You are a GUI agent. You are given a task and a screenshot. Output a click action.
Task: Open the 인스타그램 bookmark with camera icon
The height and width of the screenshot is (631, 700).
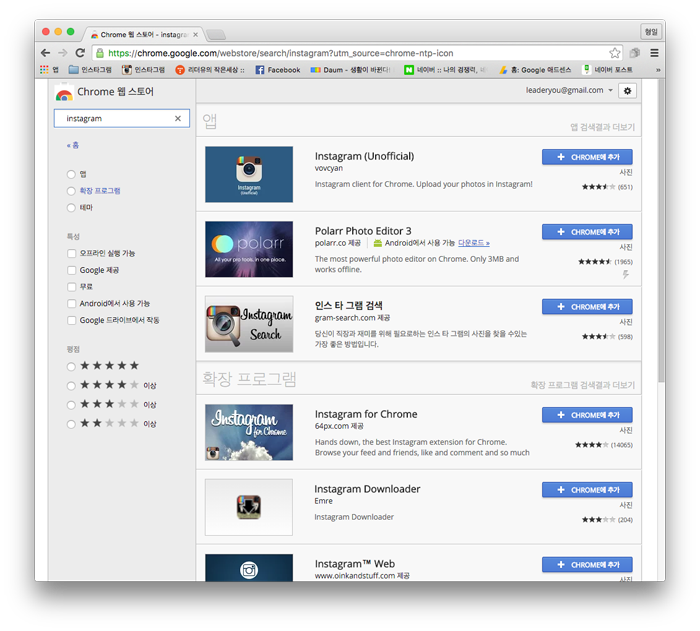coord(143,70)
